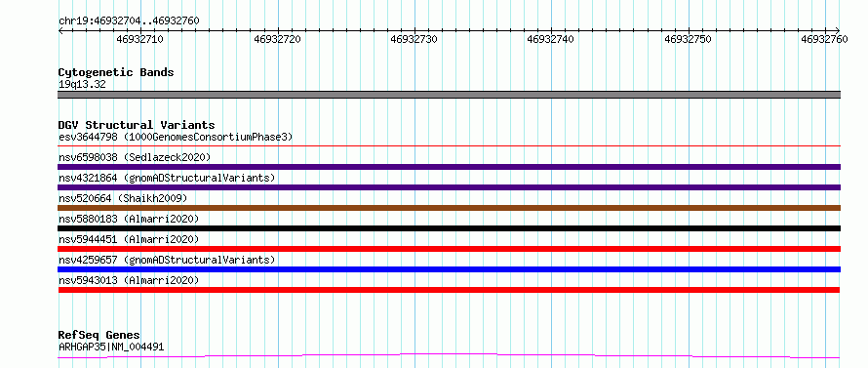The image size is (868, 368).
Task: Click the blue nsv4259657 variant bar
Action: point(449,269)
